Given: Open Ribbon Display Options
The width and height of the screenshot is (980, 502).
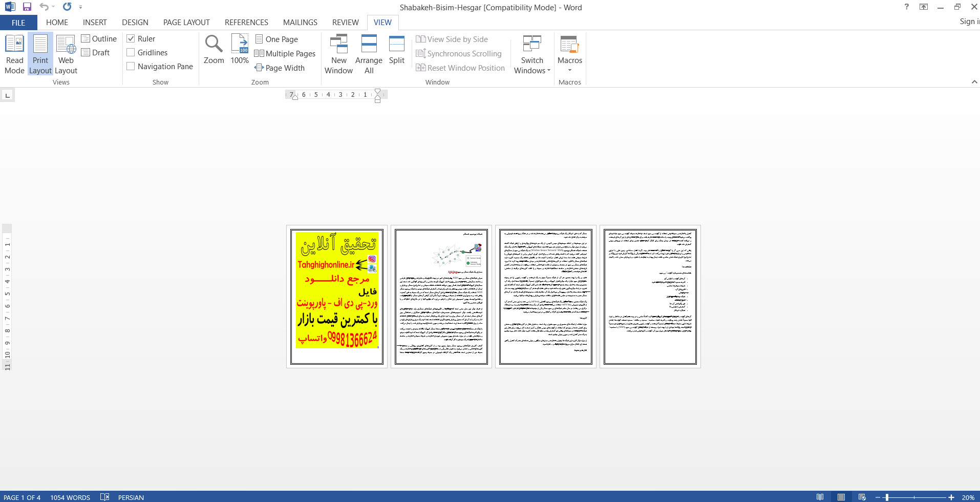Looking at the screenshot, I should (x=924, y=7).
